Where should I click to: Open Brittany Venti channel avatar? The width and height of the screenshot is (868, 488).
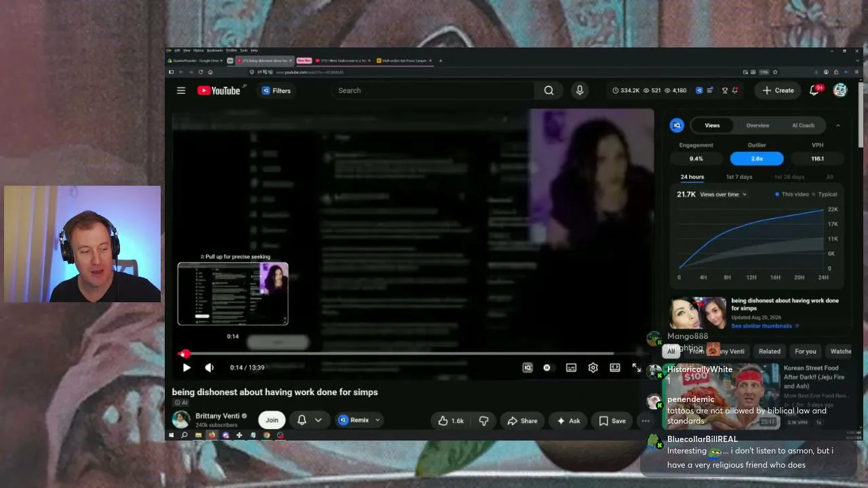[181, 420]
